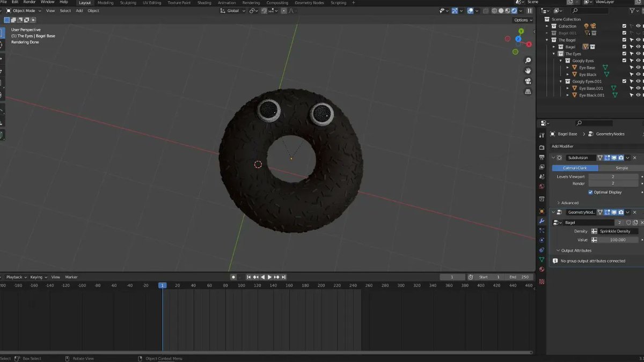Play animation forward
This screenshot has width=644, height=362.
(x=269, y=277)
